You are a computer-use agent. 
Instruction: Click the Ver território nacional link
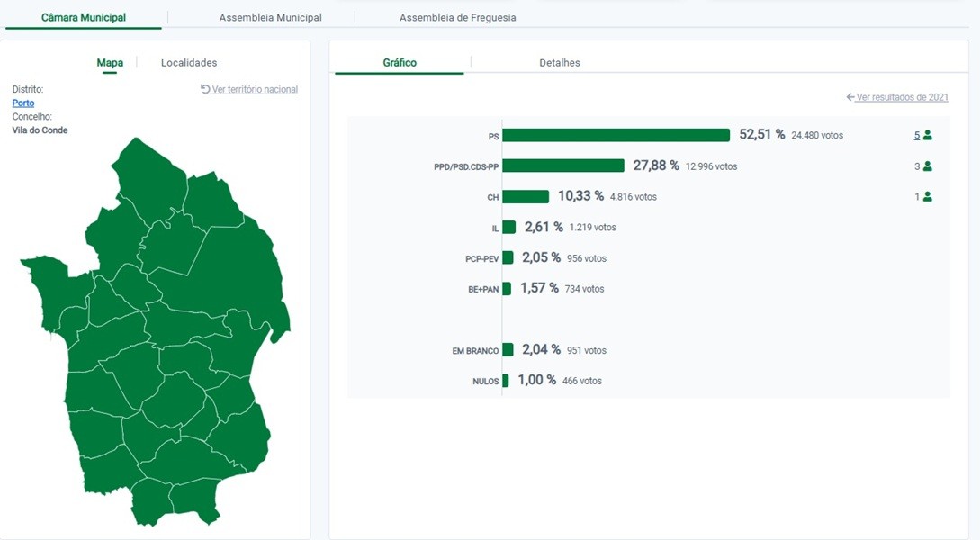255,89
